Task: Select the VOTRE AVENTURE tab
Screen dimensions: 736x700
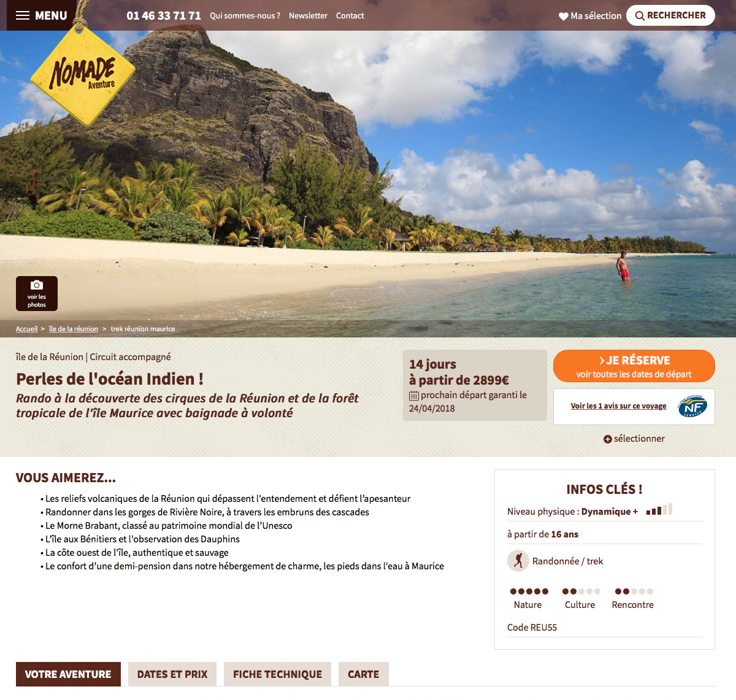Action: click(68, 674)
